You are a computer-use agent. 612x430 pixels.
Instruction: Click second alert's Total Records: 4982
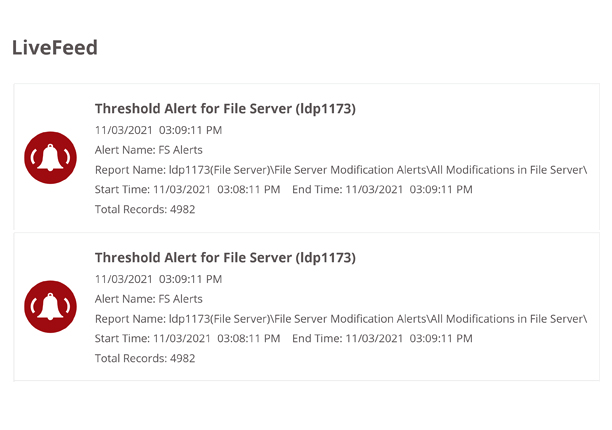145,358
